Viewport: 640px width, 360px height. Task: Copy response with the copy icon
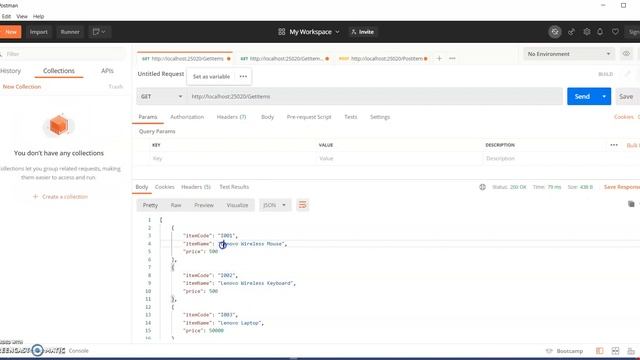(x=631, y=204)
